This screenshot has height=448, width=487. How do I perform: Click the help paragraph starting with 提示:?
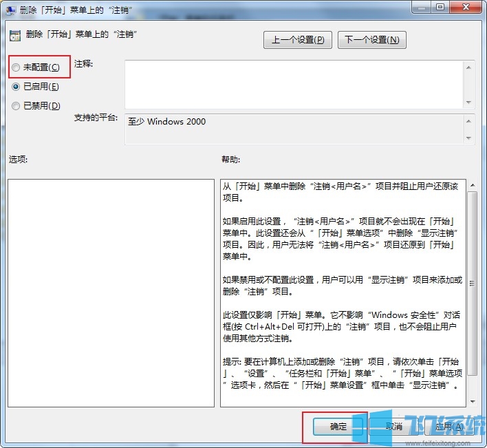click(342, 374)
